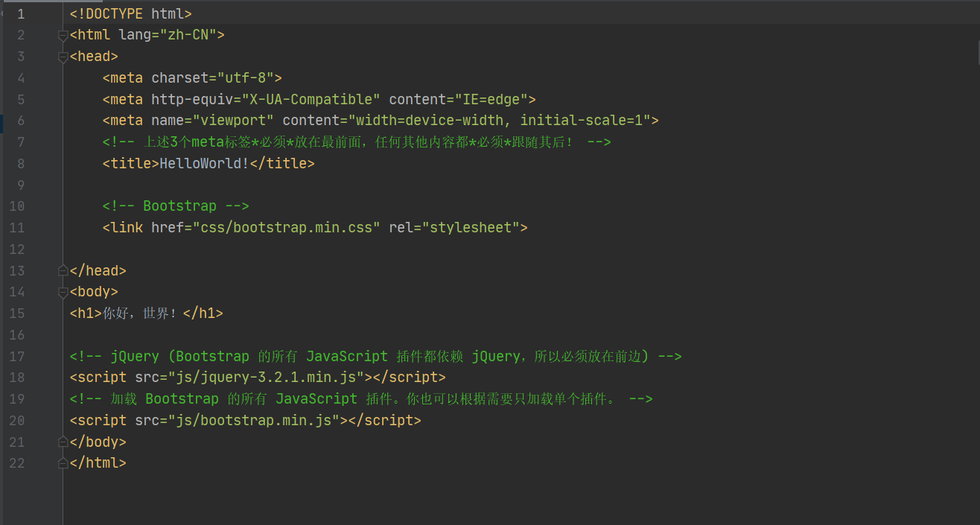Click the "zh-CN" lang attribute value
The height and width of the screenshot is (525, 980).
click(x=188, y=35)
